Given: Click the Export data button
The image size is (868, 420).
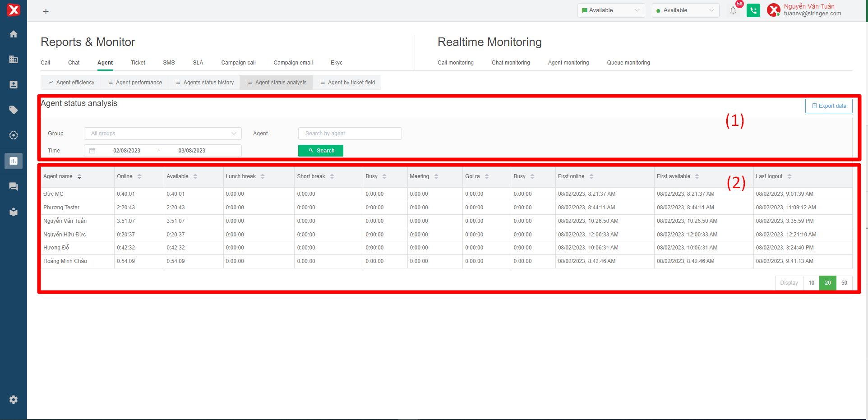Looking at the screenshot, I should [x=828, y=106].
